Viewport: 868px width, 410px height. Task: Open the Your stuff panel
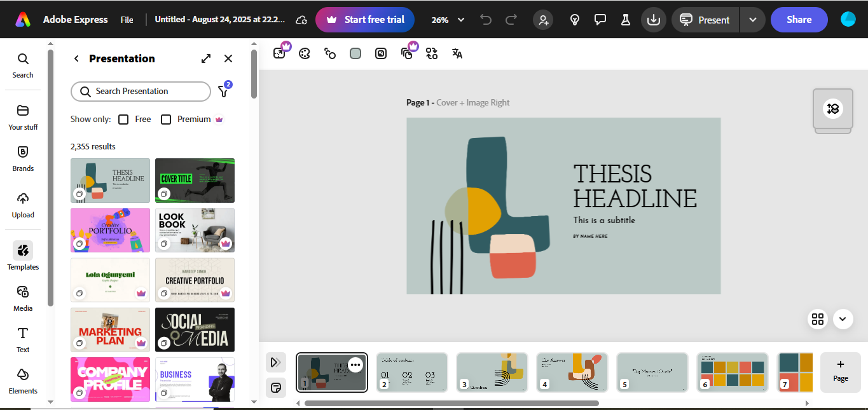[23, 116]
